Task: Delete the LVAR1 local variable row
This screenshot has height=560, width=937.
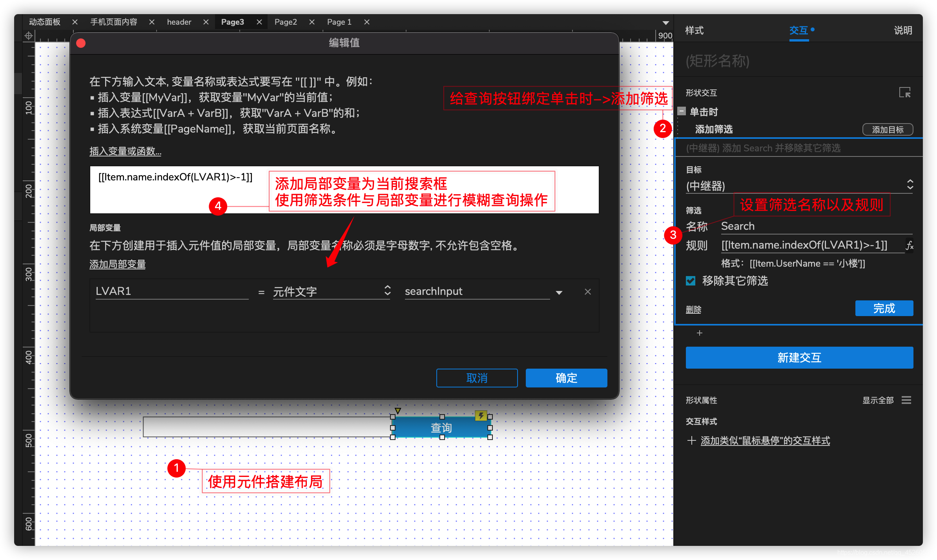Action: (x=588, y=292)
